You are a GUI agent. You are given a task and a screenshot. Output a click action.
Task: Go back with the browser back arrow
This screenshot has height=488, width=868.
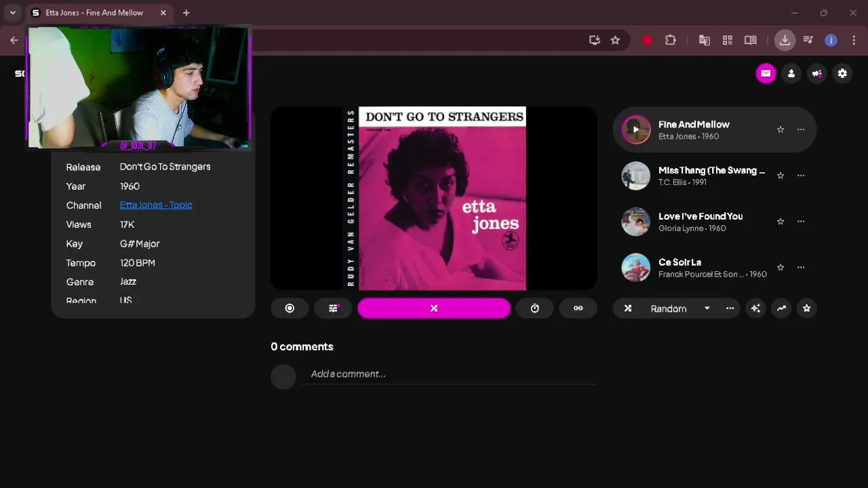click(x=14, y=40)
